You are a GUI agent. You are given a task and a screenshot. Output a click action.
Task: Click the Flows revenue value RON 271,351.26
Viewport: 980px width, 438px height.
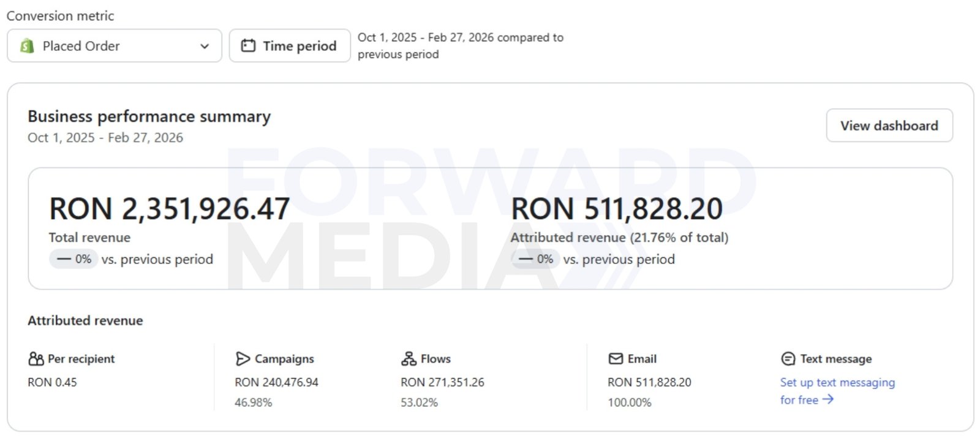point(442,382)
